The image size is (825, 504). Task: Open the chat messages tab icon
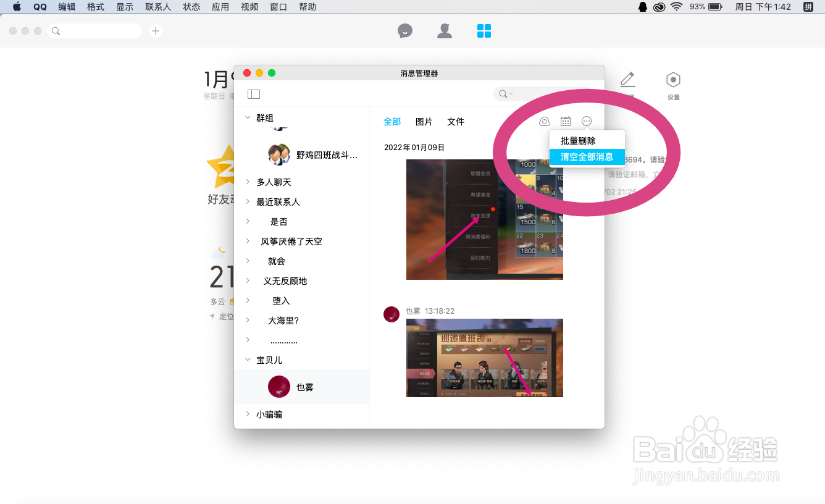coord(405,31)
